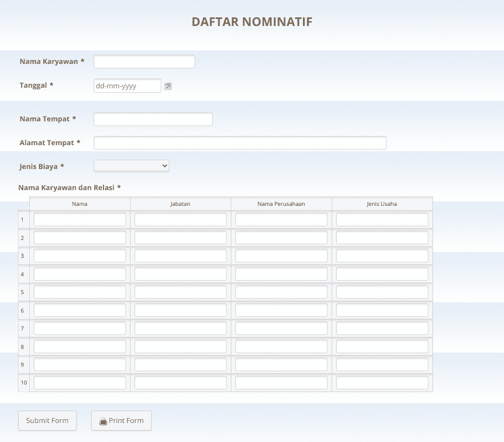Image resolution: width=504 pixels, height=442 pixels.
Task: Select row 1 Jabatan input box
Action: click(180, 219)
